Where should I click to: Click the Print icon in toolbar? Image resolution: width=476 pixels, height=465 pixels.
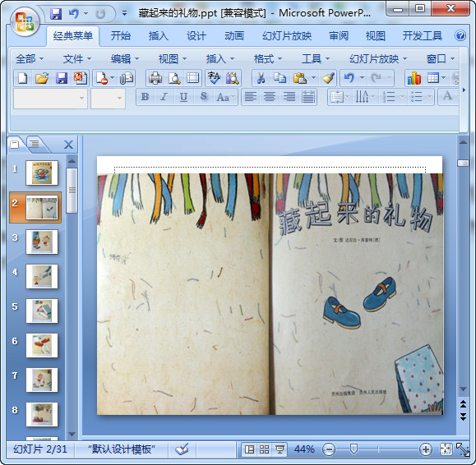(x=155, y=78)
